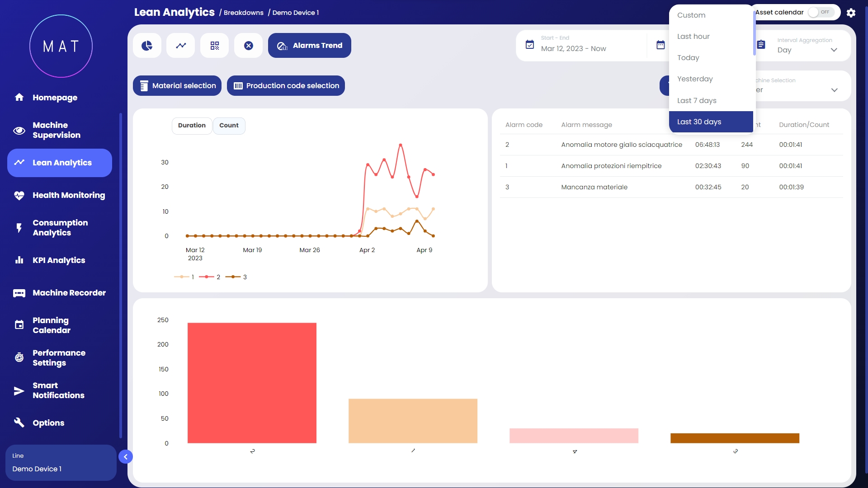Click the calendar preset icon
868x488 pixels.
pyautogui.click(x=660, y=45)
